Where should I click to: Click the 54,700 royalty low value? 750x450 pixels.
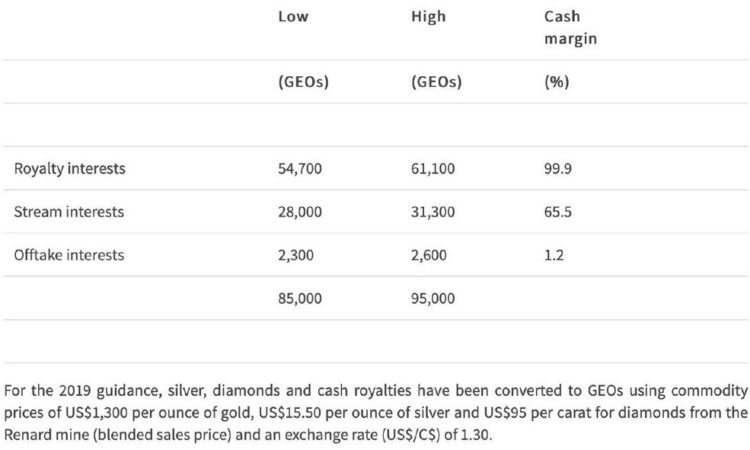click(301, 169)
